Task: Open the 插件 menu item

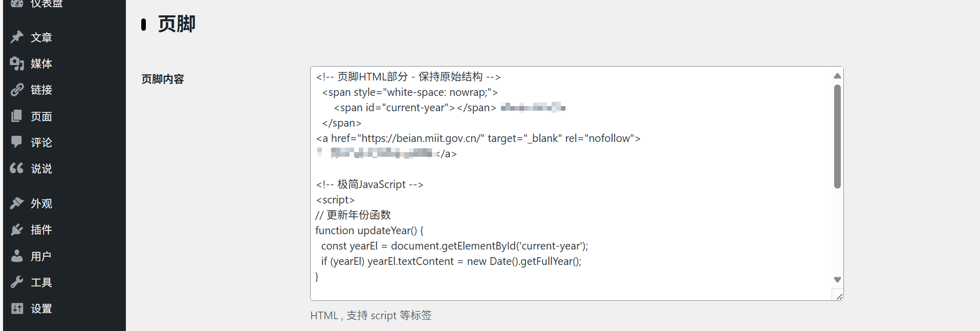Action: click(x=41, y=230)
